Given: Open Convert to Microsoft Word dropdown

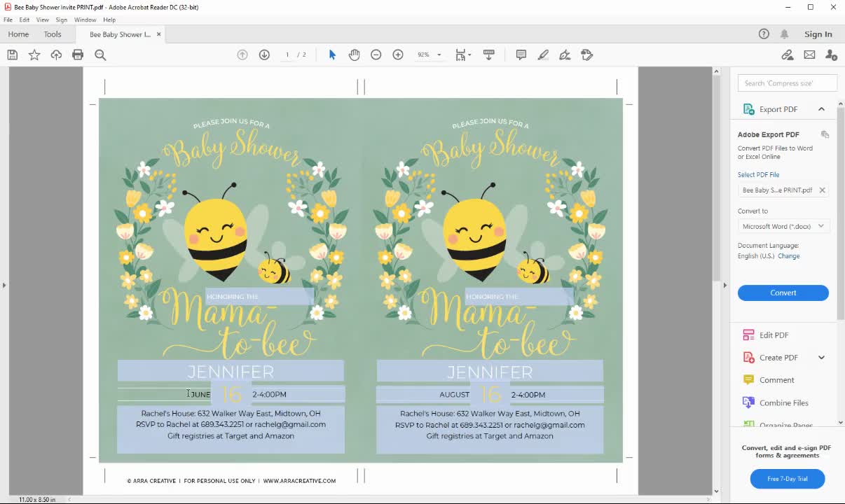Looking at the screenshot, I should (783, 226).
